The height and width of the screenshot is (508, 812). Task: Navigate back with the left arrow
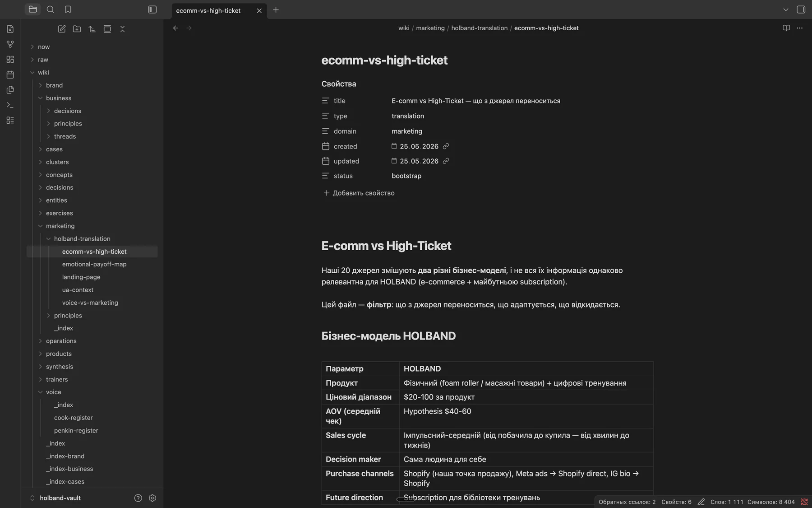tap(175, 28)
